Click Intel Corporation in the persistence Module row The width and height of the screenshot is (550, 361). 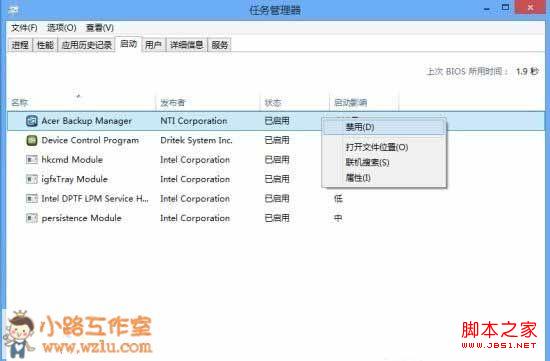[195, 218]
